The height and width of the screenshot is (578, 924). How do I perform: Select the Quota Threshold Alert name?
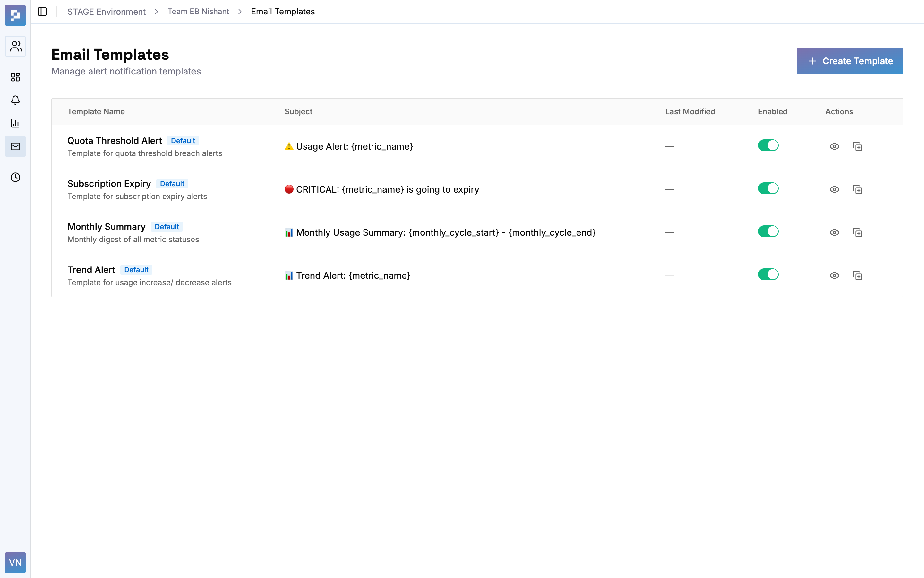click(115, 141)
